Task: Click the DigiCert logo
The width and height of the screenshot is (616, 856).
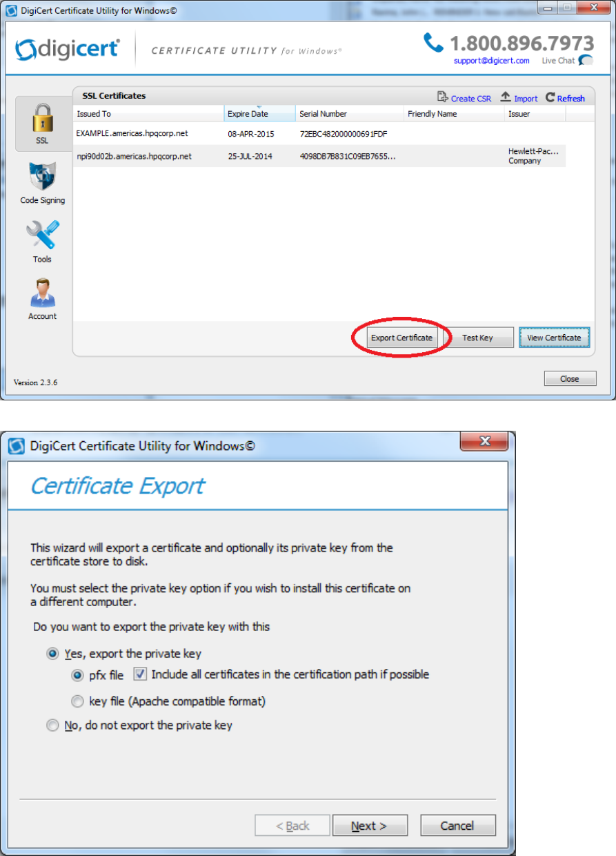Action: click(68, 50)
